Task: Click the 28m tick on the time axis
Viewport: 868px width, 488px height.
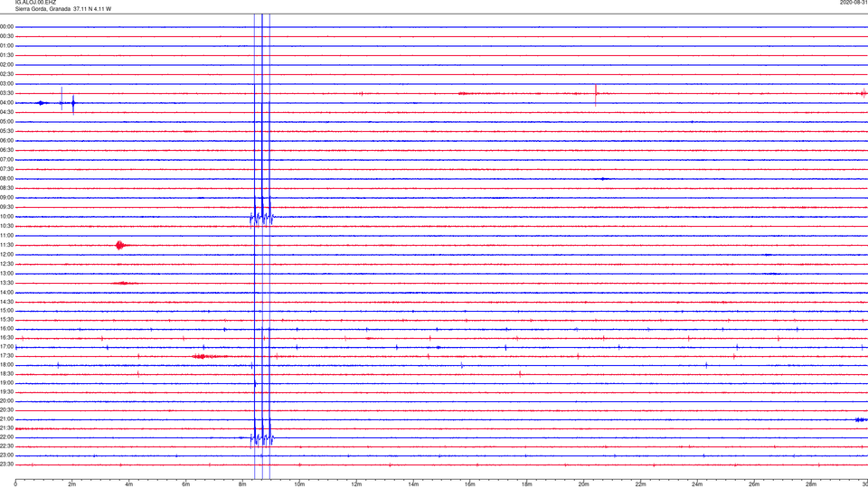Action: coord(811,484)
